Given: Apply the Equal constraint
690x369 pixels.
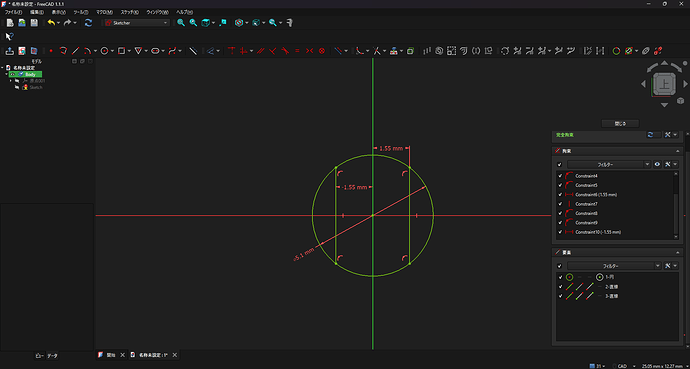Looking at the screenshot, I should (297, 51).
